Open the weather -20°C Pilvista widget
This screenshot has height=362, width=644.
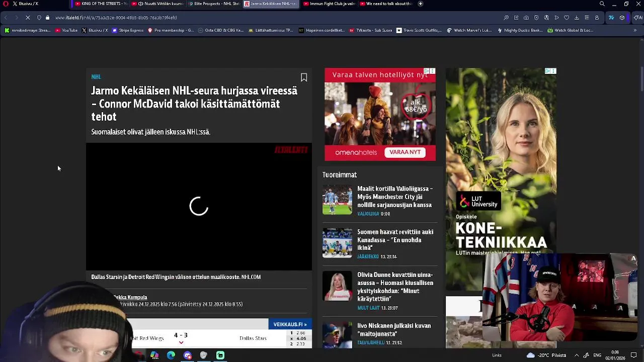(546, 355)
